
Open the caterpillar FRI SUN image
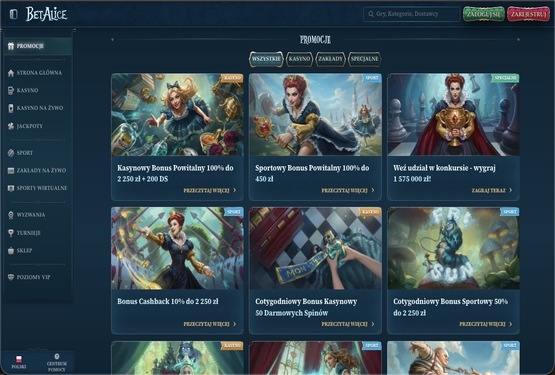pyautogui.click(x=453, y=249)
